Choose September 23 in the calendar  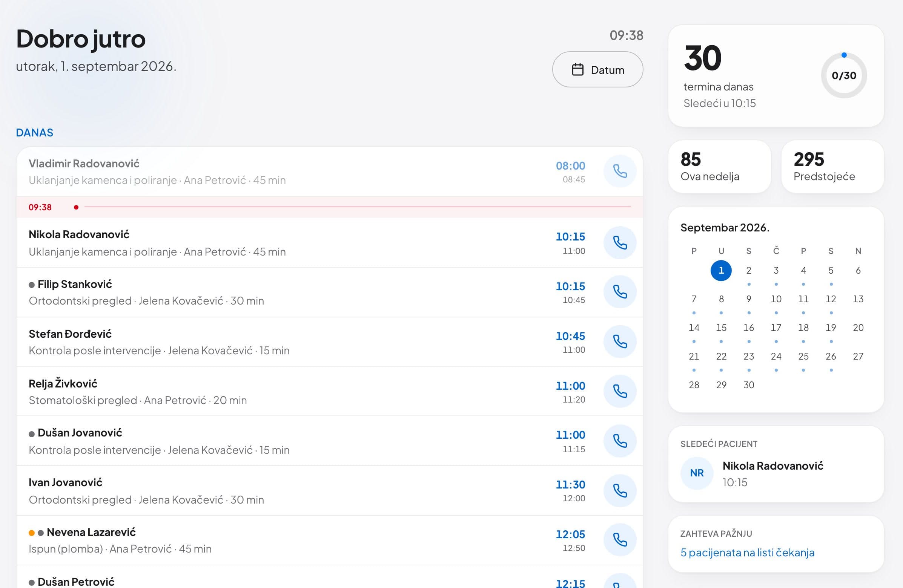tap(749, 356)
